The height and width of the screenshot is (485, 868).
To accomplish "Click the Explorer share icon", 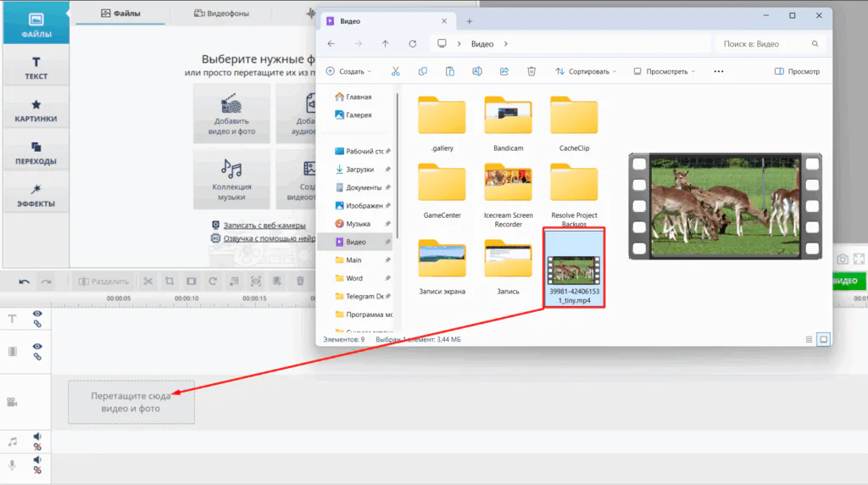I will click(x=504, y=71).
